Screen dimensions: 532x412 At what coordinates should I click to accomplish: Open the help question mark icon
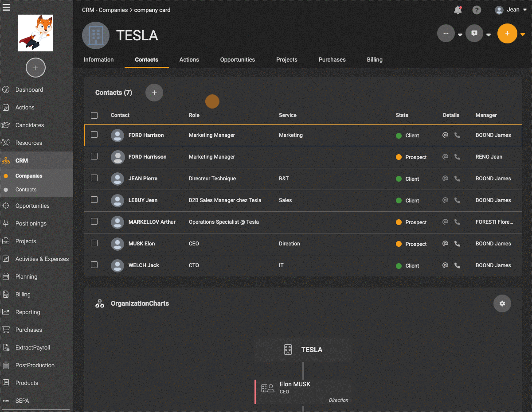[x=477, y=10]
